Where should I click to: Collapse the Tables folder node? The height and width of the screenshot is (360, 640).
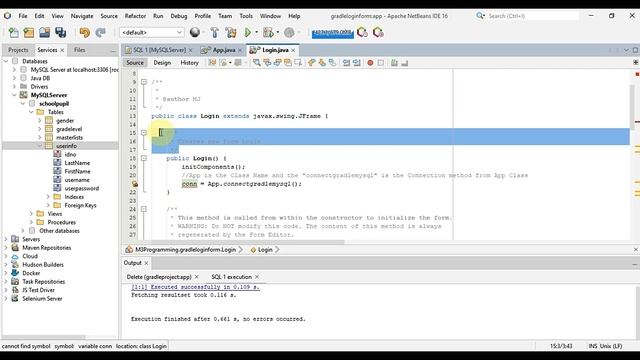tap(31, 112)
